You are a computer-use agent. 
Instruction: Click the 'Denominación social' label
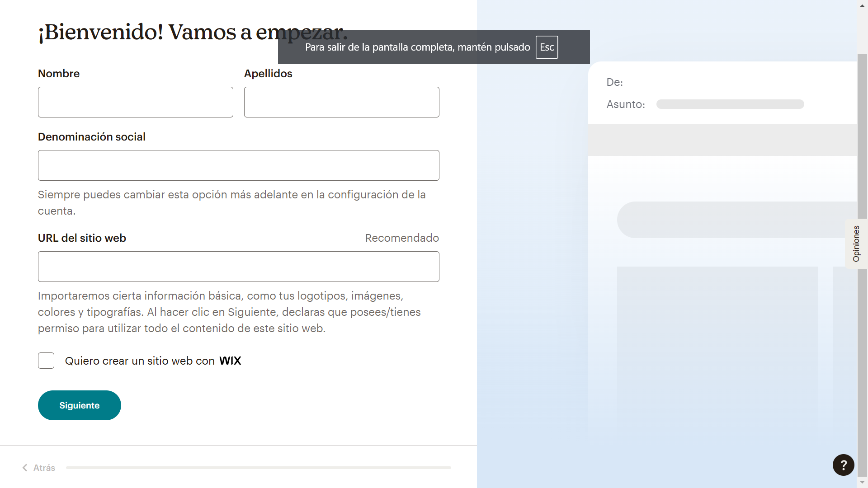(x=92, y=136)
